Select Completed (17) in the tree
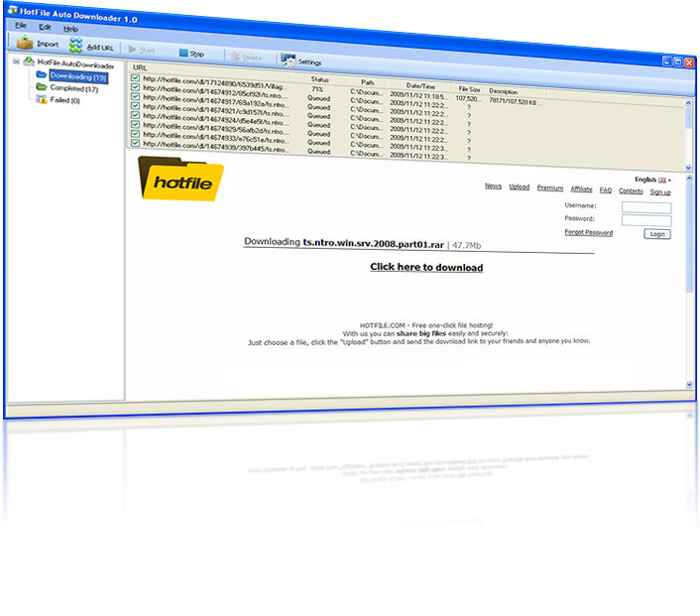Image resolution: width=700 pixels, height=616 pixels. click(74, 88)
